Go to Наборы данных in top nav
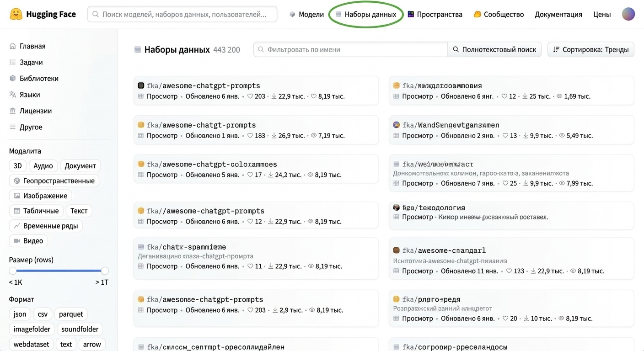 366,14
